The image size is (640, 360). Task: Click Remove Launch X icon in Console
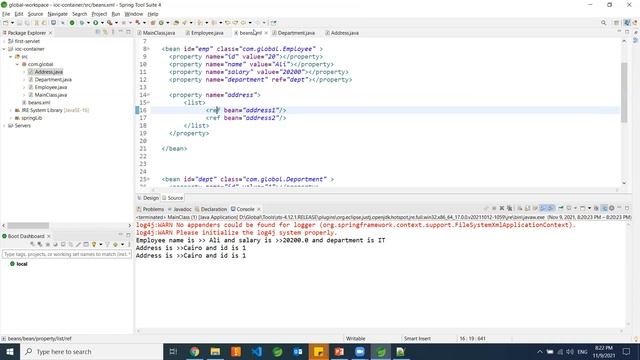502,208
